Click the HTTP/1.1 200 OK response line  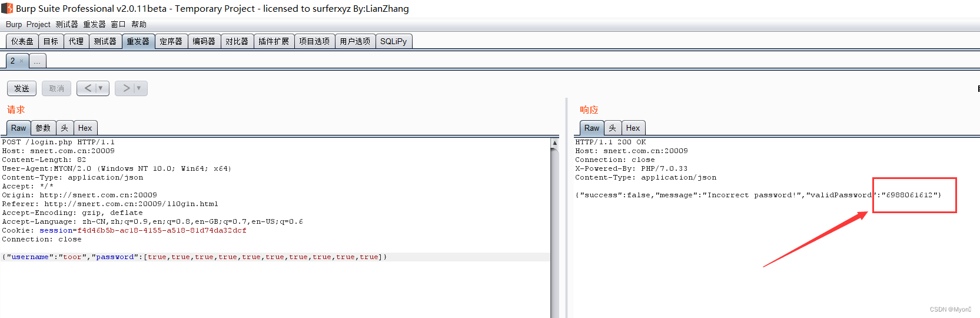(610, 142)
